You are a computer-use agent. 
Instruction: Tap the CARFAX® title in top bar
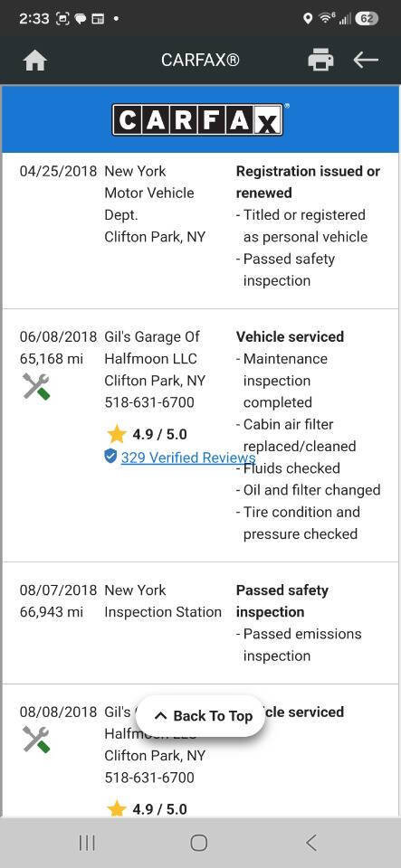click(x=201, y=60)
